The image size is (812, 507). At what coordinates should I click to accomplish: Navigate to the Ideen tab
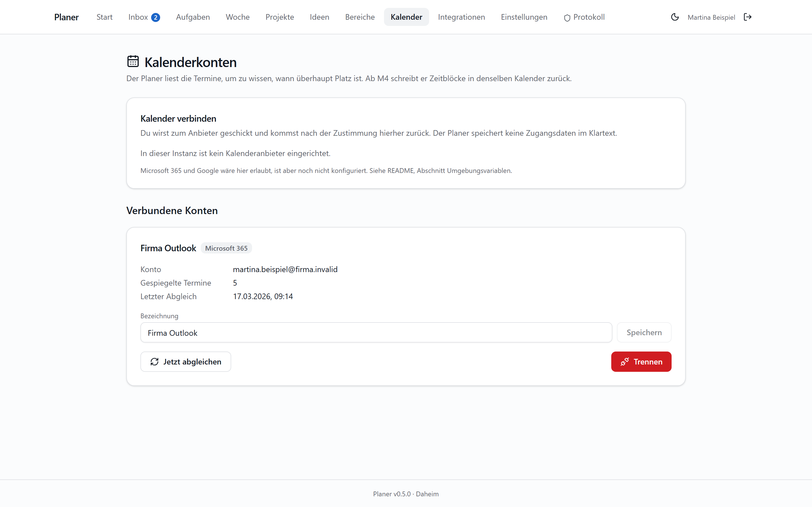click(x=319, y=17)
